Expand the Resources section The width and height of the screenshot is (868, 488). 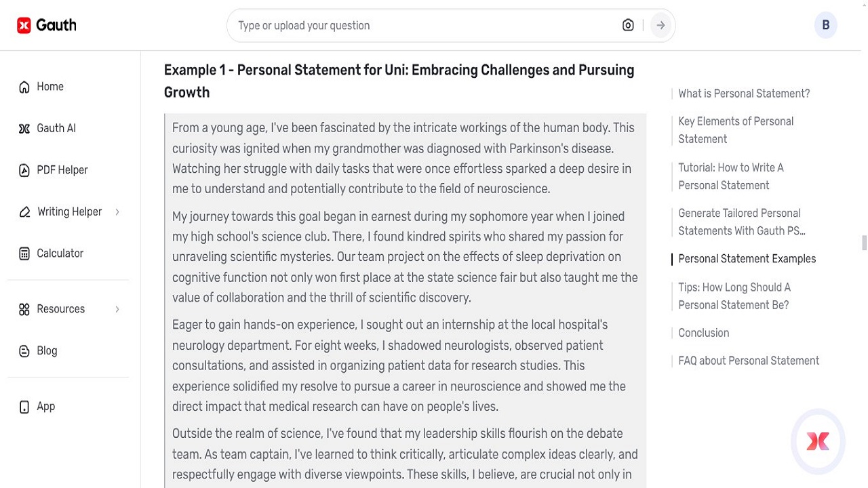tap(60, 308)
